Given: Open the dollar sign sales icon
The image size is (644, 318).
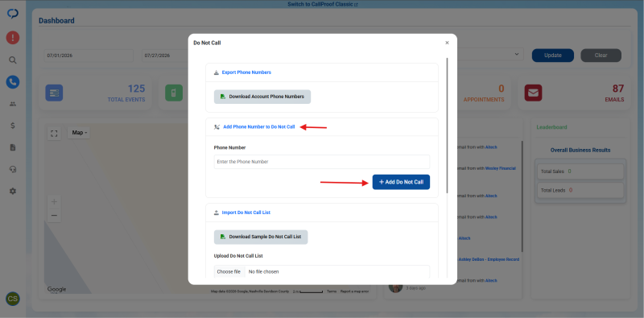Looking at the screenshot, I should 13,126.
